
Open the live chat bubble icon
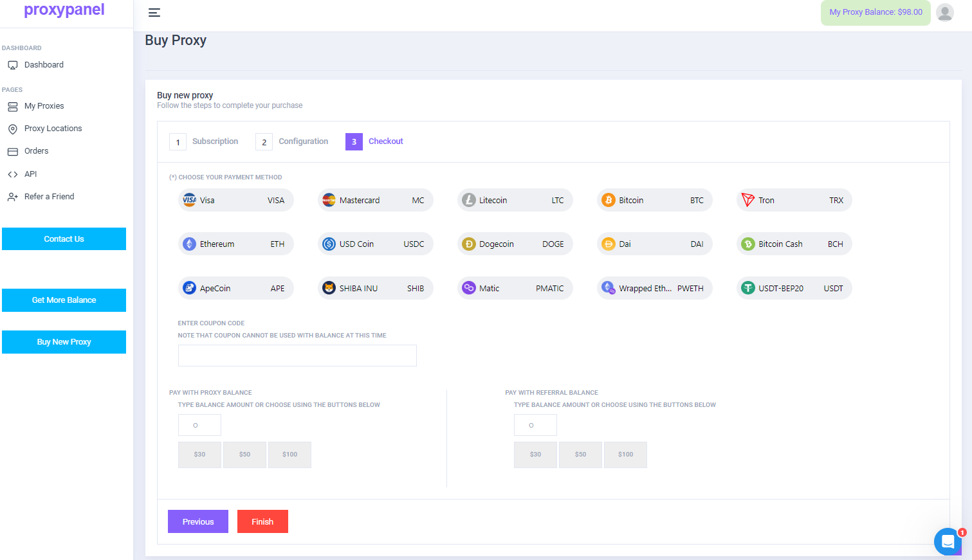click(948, 541)
